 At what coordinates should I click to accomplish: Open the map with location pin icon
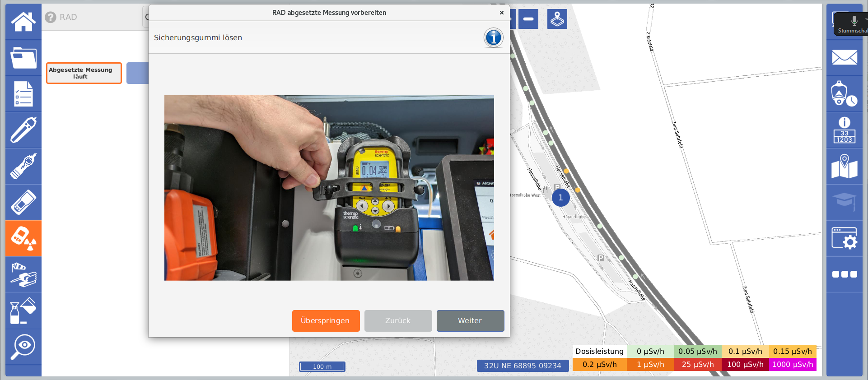tap(845, 166)
